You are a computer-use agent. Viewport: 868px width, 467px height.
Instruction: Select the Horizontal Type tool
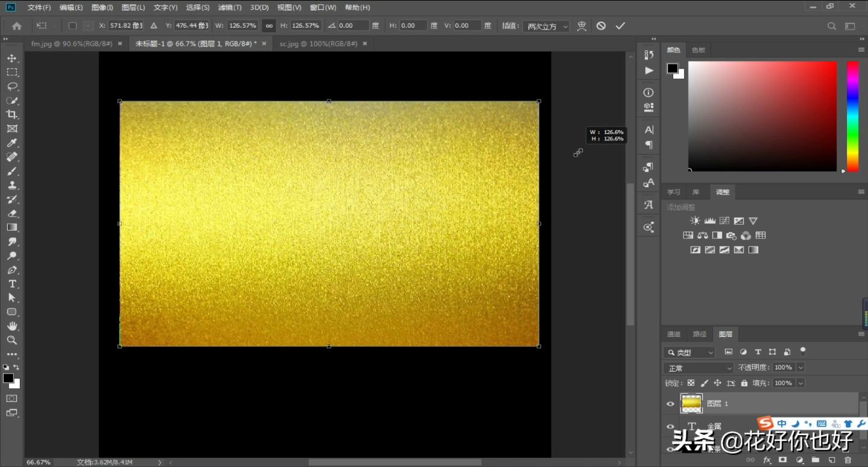[11, 284]
